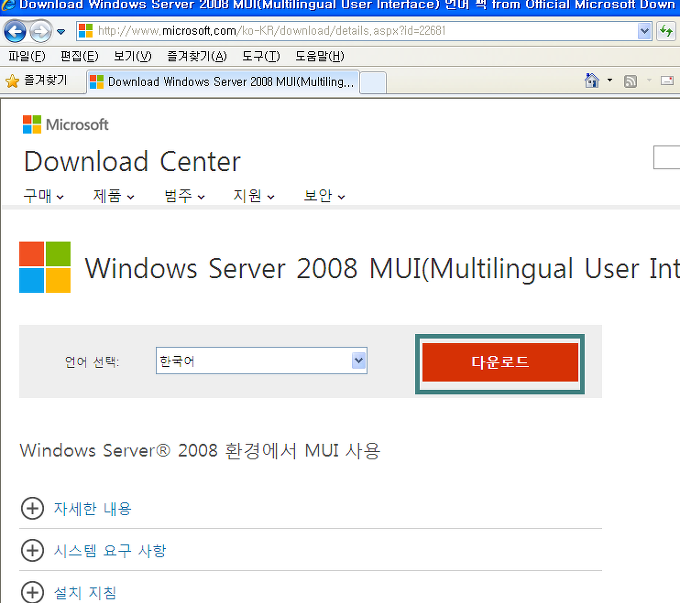Open the recent pages dropdown arrow
This screenshot has width=680, height=603.
coord(61,32)
